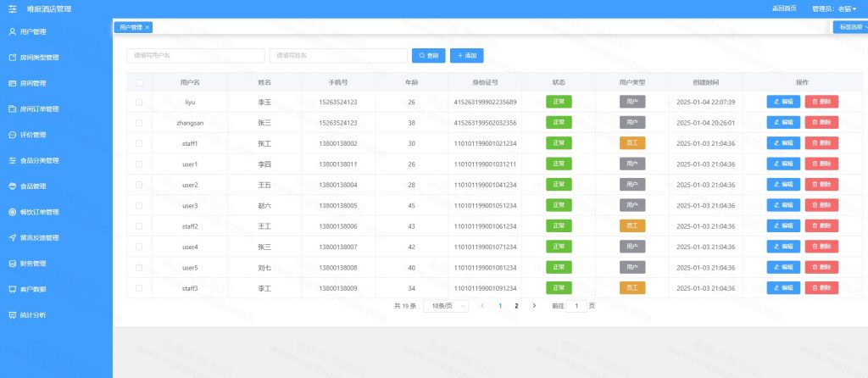Click the 用户 type tag for zhangsan

coord(632,122)
